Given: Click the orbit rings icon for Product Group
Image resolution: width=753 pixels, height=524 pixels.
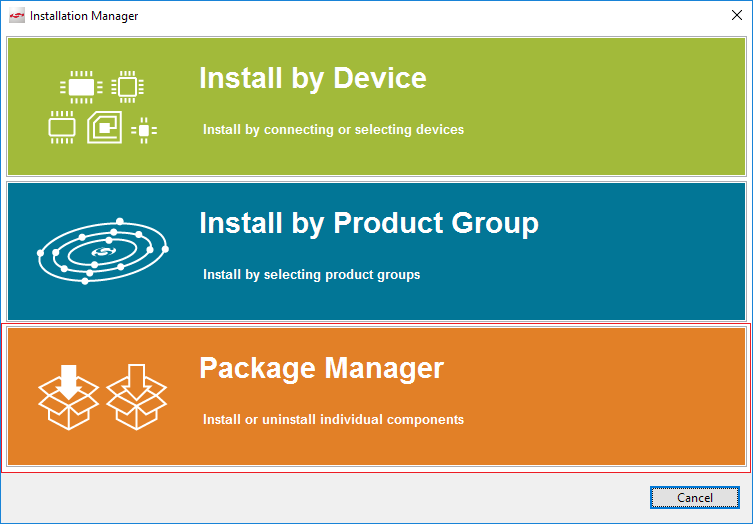Looking at the screenshot, I should (103, 251).
